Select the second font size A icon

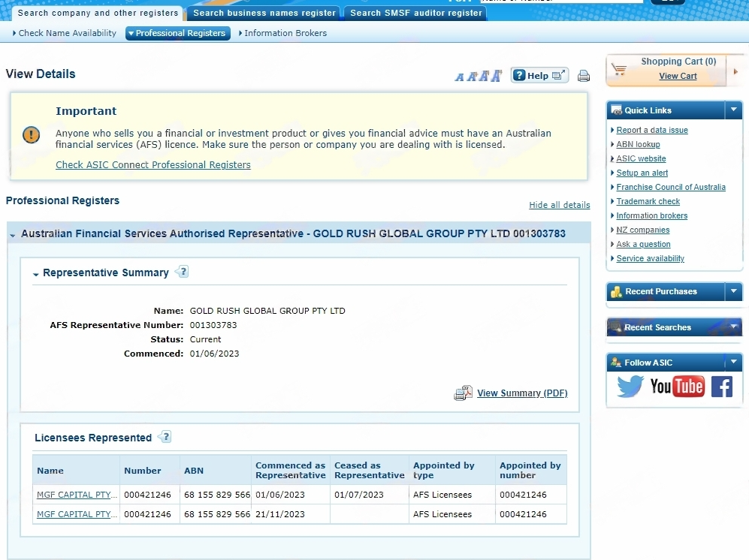click(472, 77)
